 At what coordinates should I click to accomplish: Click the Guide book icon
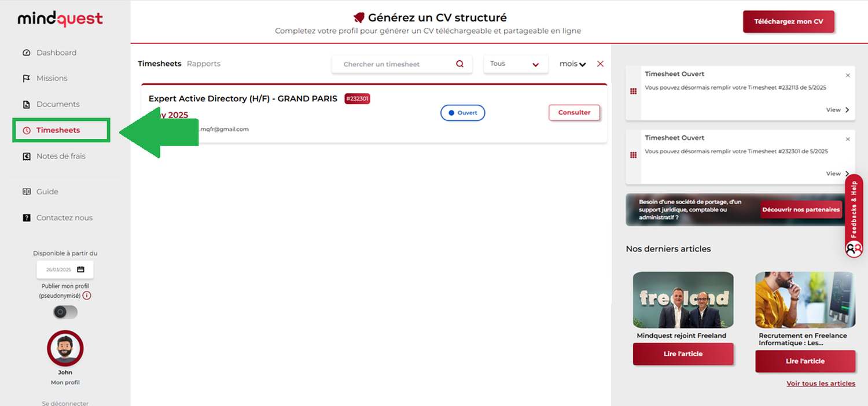[26, 191]
